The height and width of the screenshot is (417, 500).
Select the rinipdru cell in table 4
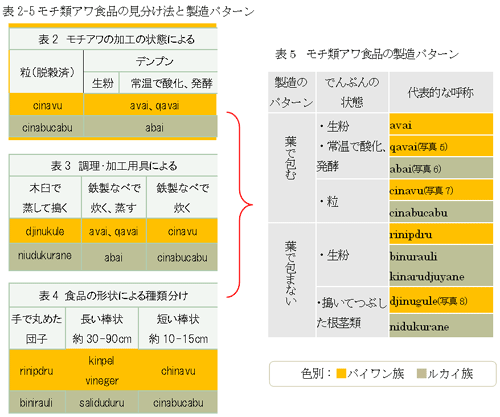tap(37, 370)
